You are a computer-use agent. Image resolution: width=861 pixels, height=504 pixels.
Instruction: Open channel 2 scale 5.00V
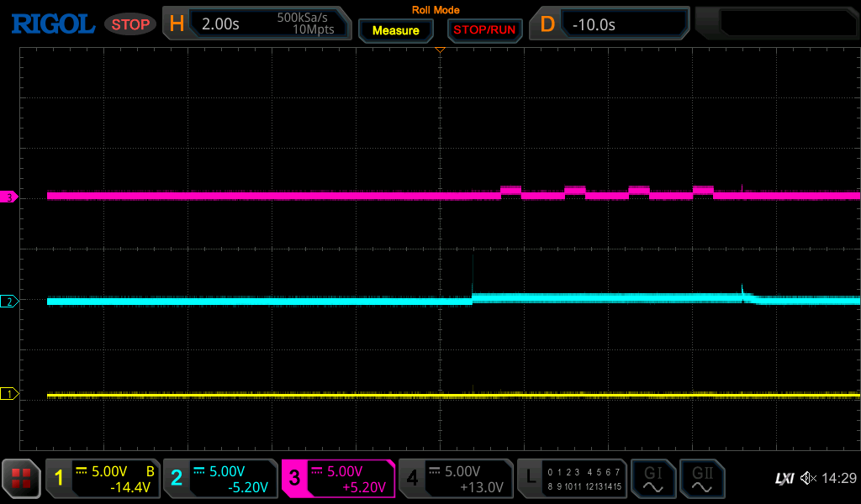(x=227, y=471)
